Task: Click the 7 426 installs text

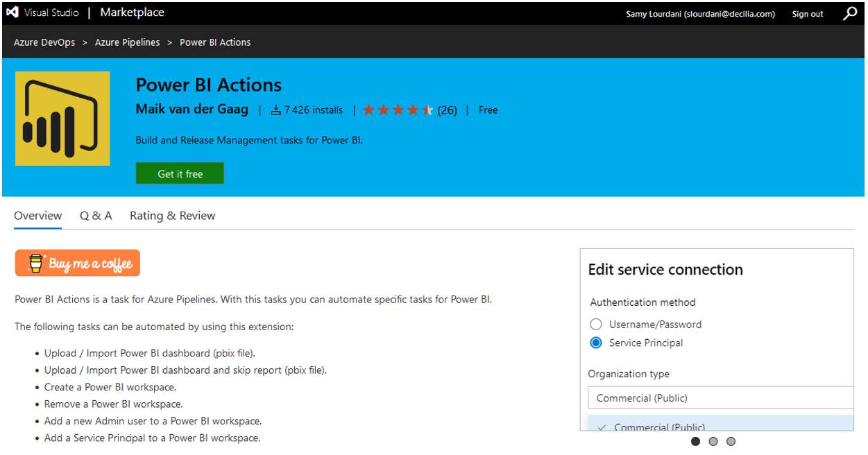Action: pyautogui.click(x=314, y=110)
